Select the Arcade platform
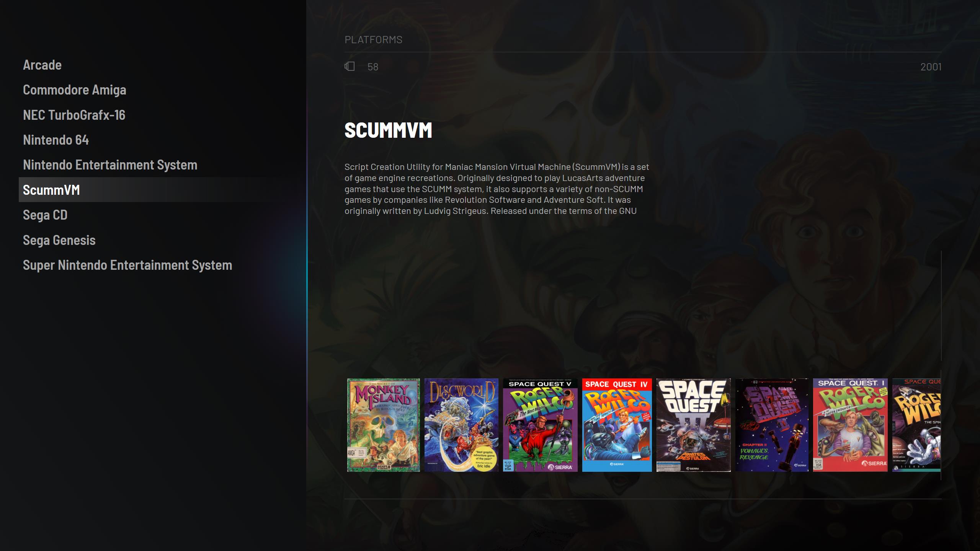This screenshot has height=551, width=980. [42, 65]
